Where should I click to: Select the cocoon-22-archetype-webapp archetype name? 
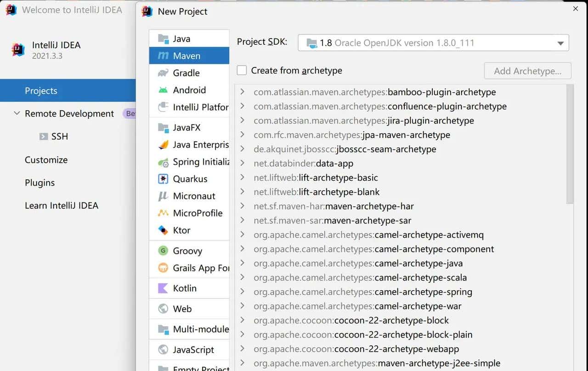(396, 349)
